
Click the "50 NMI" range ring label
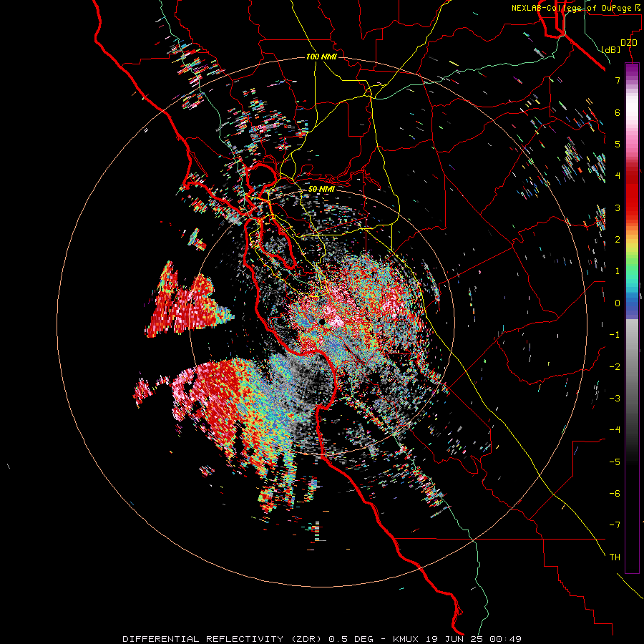(x=321, y=189)
